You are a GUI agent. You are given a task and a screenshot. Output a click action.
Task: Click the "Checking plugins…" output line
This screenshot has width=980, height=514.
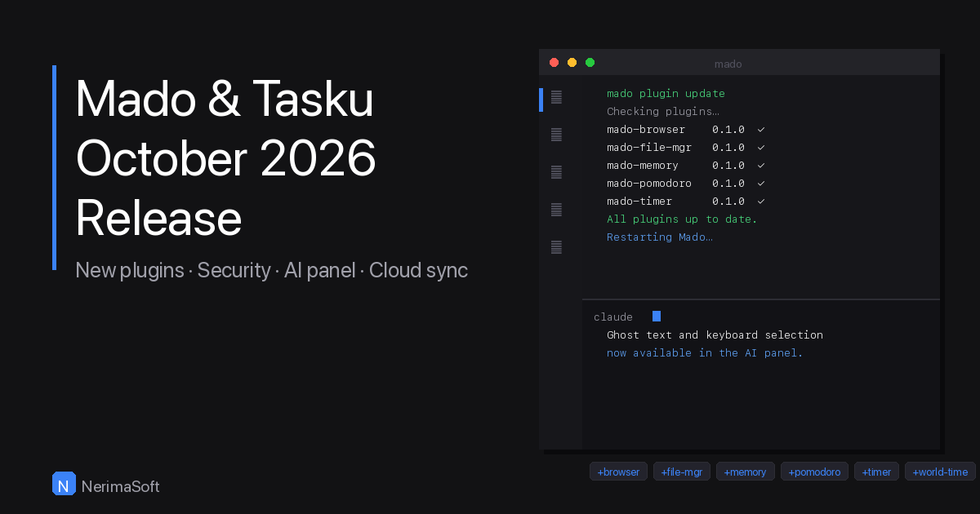tap(662, 112)
